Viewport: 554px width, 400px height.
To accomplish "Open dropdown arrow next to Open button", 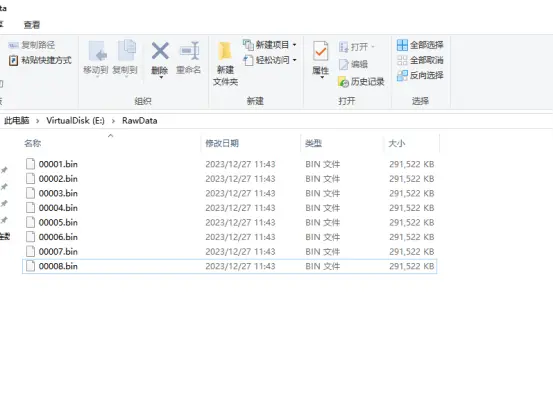I will pyautogui.click(x=372, y=47).
